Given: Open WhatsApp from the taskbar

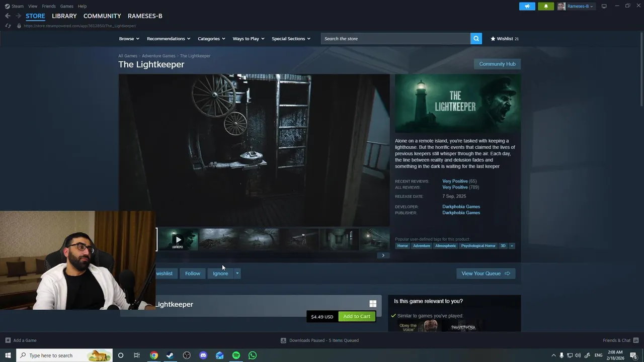Looking at the screenshot, I should [x=253, y=355].
